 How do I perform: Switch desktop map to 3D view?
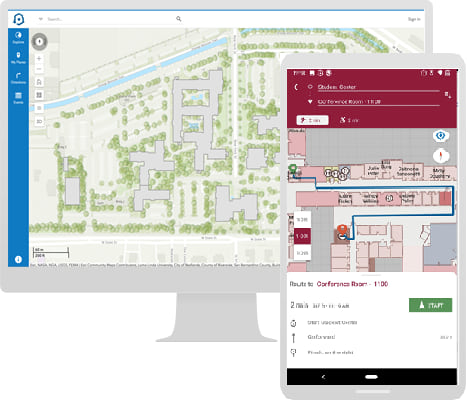(39, 121)
